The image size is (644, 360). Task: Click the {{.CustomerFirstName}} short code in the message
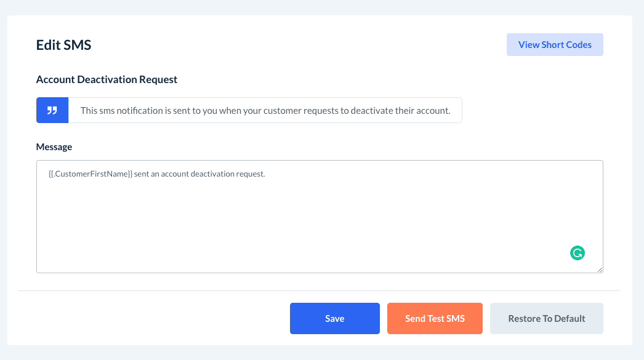(90, 174)
